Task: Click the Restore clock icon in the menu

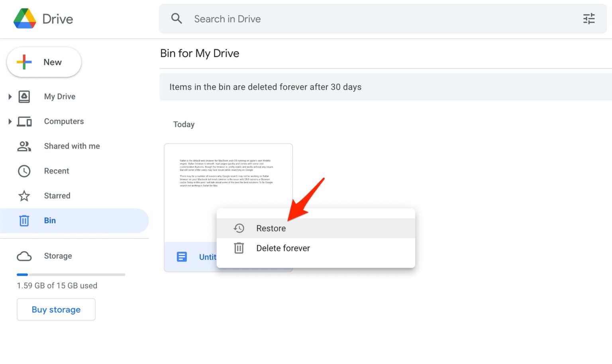Action: [239, 228]
